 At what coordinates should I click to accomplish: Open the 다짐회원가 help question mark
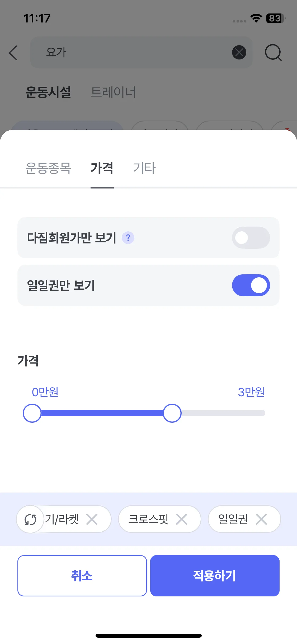pyautogui.click(x=128, y=238)
